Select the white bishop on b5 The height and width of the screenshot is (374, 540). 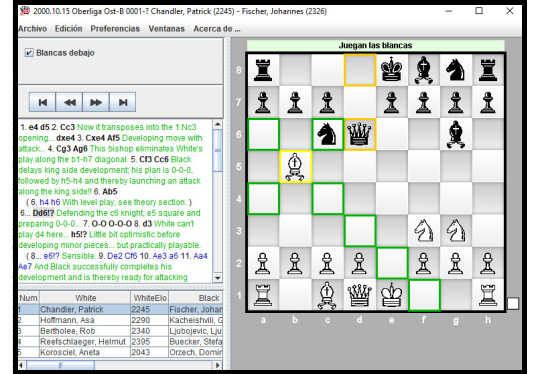pos(295,167)
